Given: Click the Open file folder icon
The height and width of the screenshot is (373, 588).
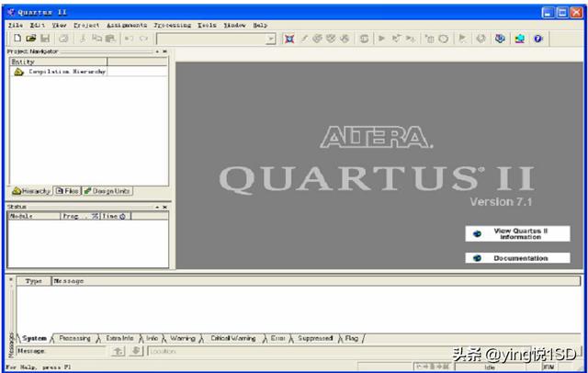Looking at the screenshot, I should [x=31, y=38].
